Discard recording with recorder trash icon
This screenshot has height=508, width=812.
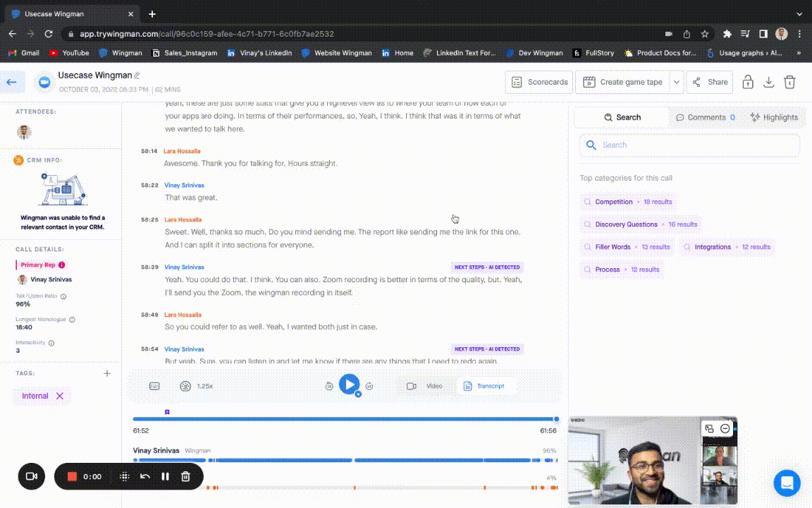pos(185,476)
